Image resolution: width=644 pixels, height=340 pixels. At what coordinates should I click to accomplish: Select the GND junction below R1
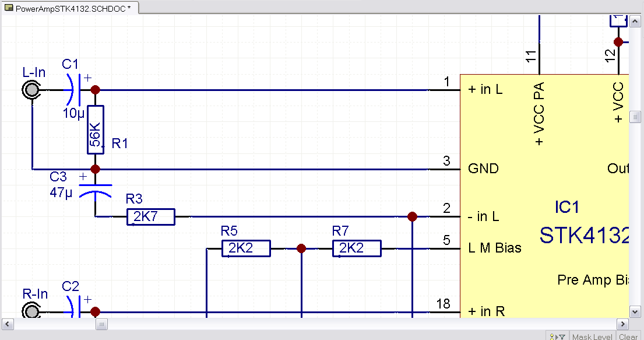pos(95,169)
